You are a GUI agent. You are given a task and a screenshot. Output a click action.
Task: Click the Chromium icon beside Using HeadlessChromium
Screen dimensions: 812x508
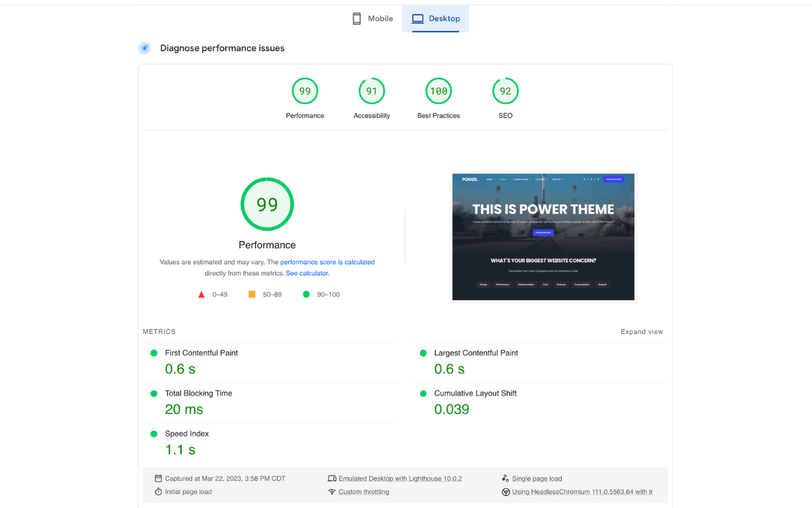coord(505,491)
